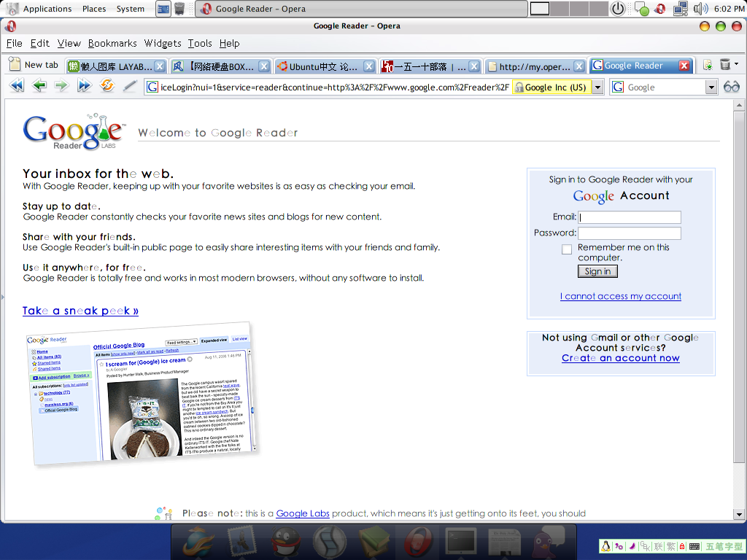Image resolution: width=747 pixels, height=560 pixels.
Task: Click the Opera tray icon in the top panel
Action: tap(659, 9)
